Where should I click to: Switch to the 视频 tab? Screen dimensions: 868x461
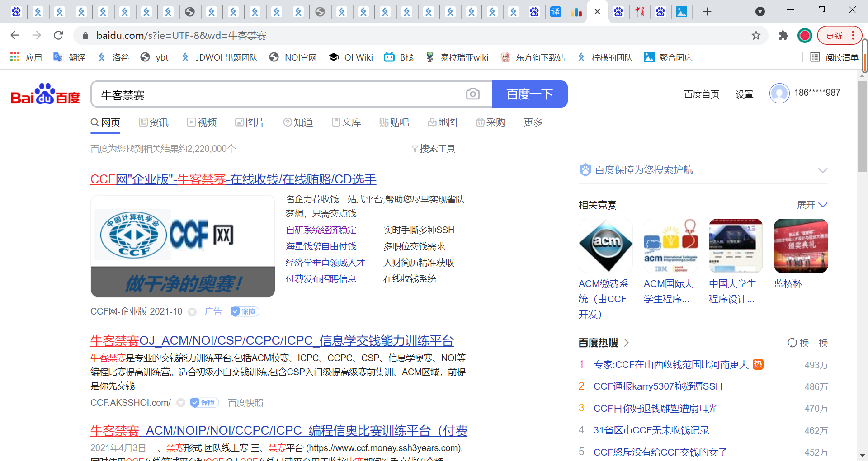click(202, 122)
